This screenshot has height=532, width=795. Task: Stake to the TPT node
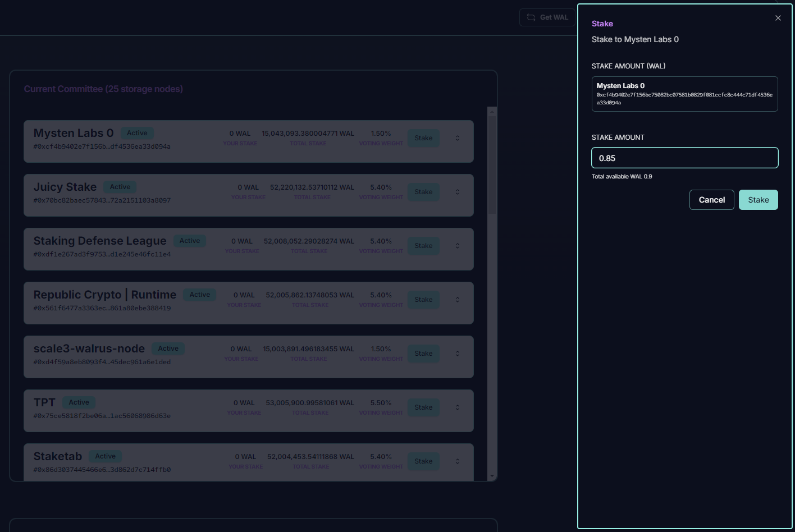point(423,407)
